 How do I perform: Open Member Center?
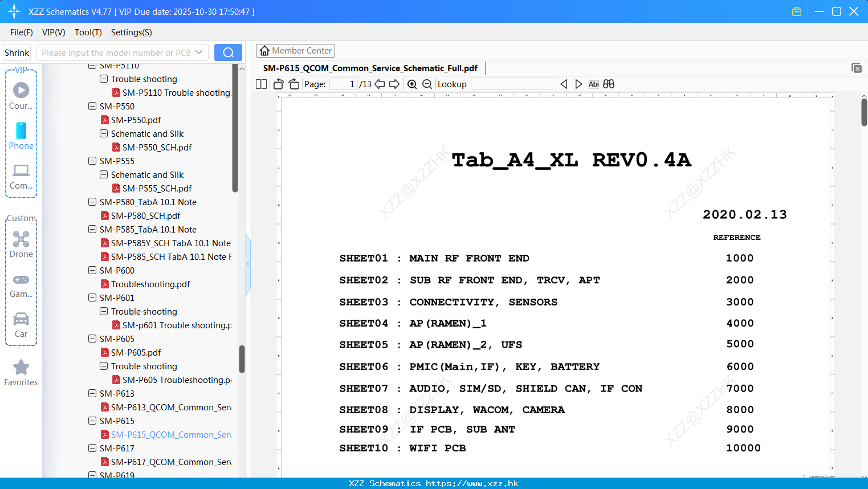pyautogui.click(x=295, y=51)
